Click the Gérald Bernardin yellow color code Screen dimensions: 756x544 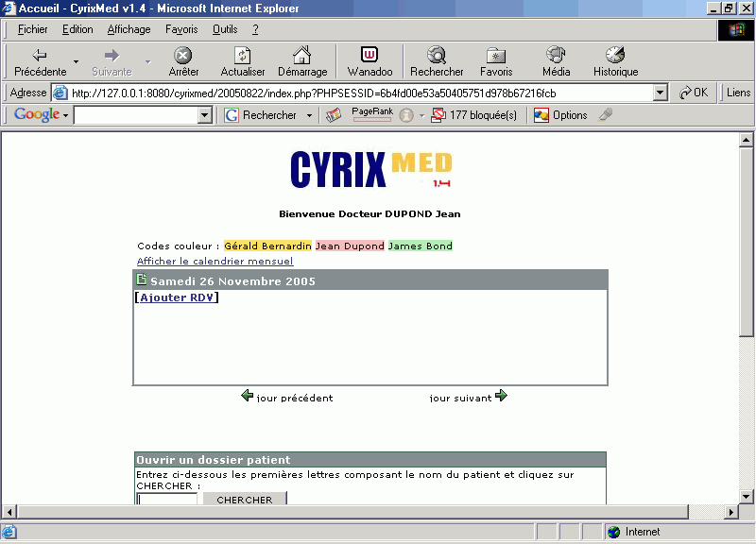pyautogui.click(x=267, y=246)
